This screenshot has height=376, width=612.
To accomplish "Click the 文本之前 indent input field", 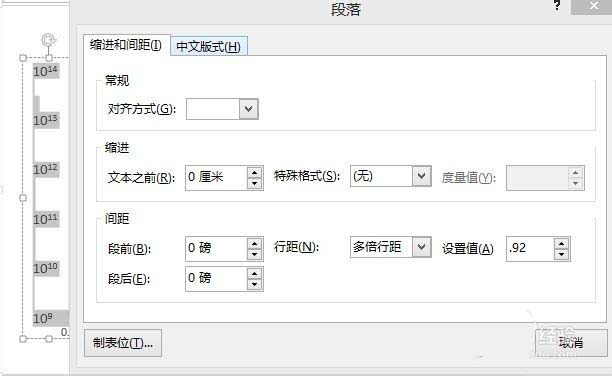I will click(x=216, y=178).
